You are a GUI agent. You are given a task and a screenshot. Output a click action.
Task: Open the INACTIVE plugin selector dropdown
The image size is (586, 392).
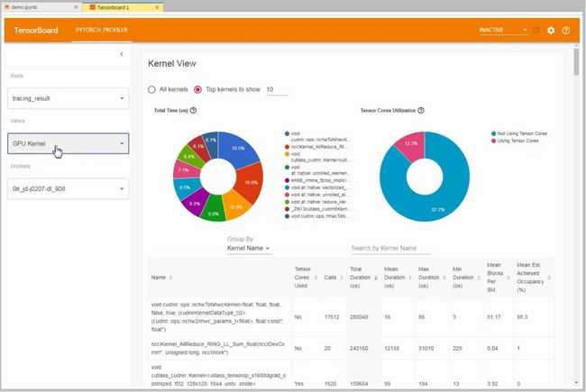[503, 30]
